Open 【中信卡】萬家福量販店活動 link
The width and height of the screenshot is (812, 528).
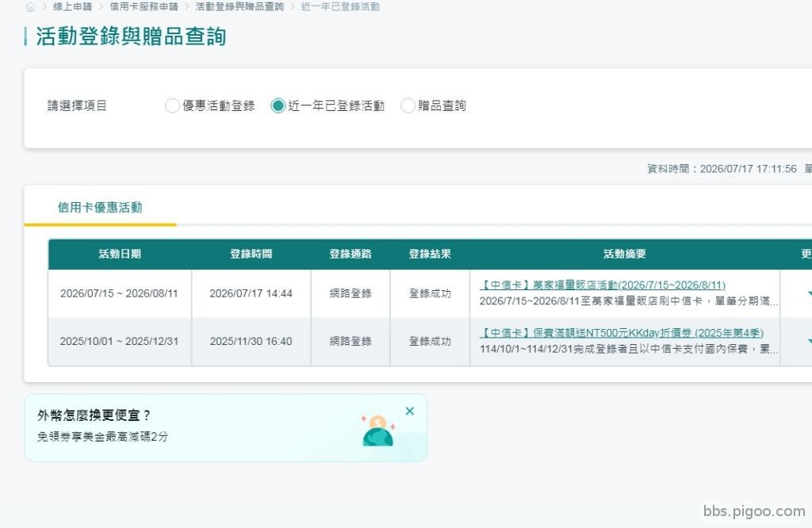(603, 285)
